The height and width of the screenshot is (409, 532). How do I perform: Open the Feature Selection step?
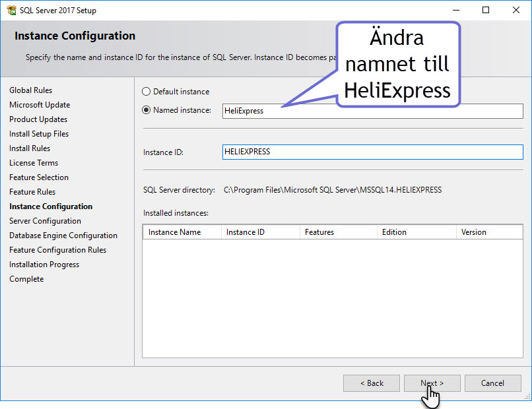(x=39, y=177)
